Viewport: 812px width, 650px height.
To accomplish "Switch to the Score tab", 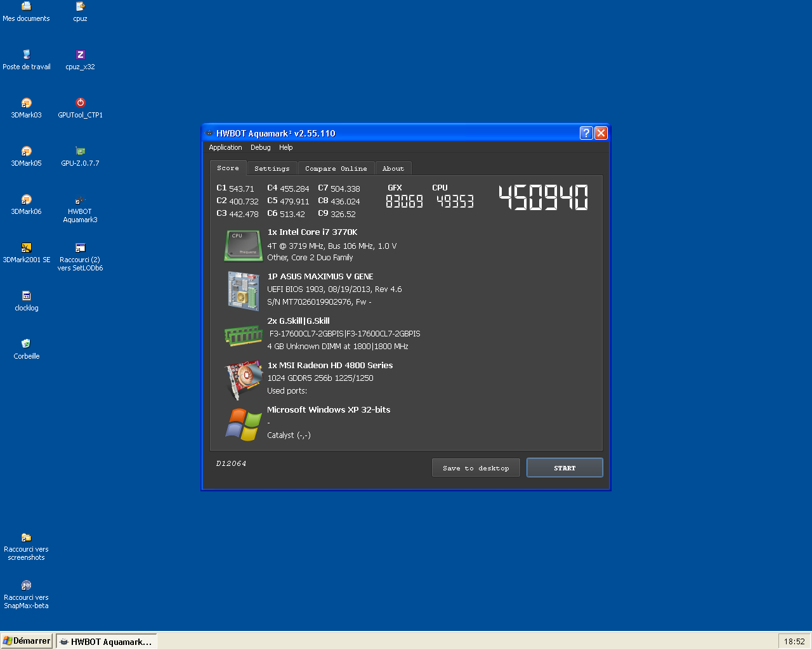I will [228, 168].
